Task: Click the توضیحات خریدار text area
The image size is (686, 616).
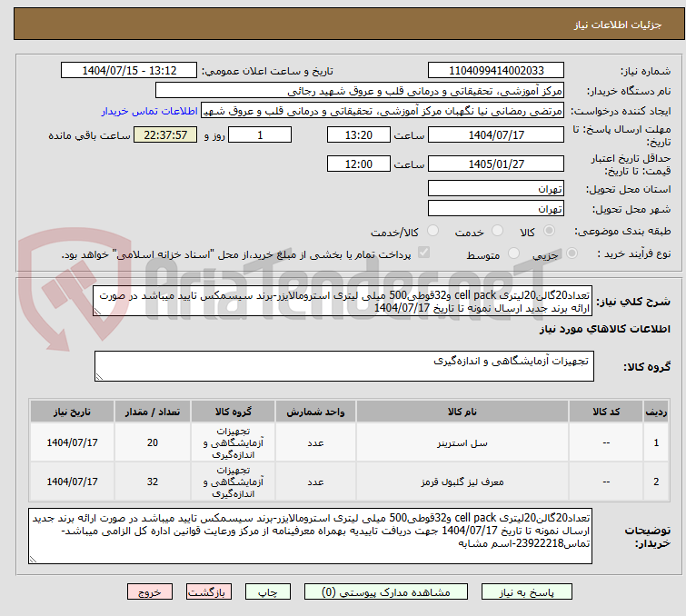Action: (310, 536)
